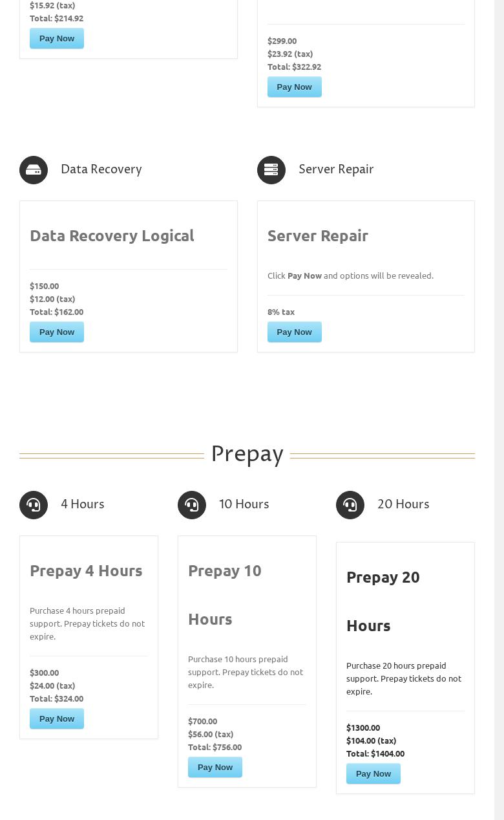The image size is (504, 820).
Task: Click the Prepay section heading
Action: pos(247,453)
